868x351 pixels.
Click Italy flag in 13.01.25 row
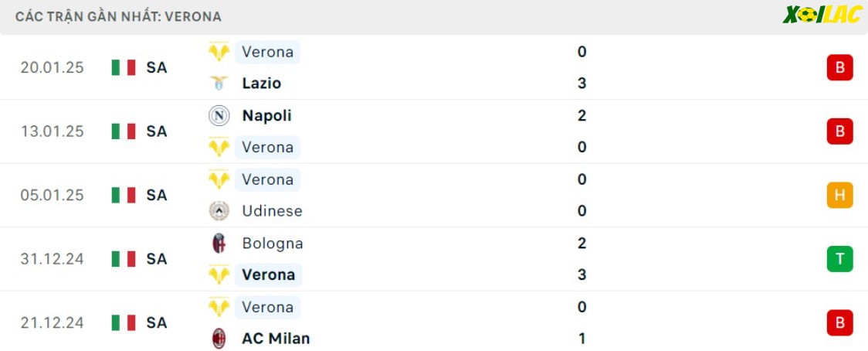click(x=124, y=131)
